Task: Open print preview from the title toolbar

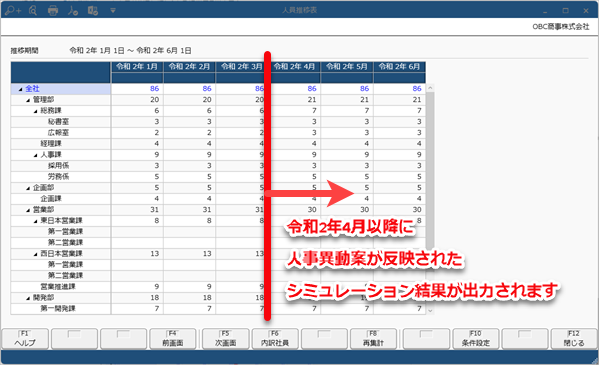Action: coord(33,11)
